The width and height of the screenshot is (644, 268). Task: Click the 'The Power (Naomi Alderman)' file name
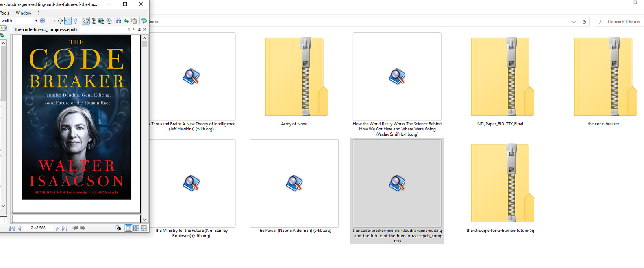pos(294,231)
